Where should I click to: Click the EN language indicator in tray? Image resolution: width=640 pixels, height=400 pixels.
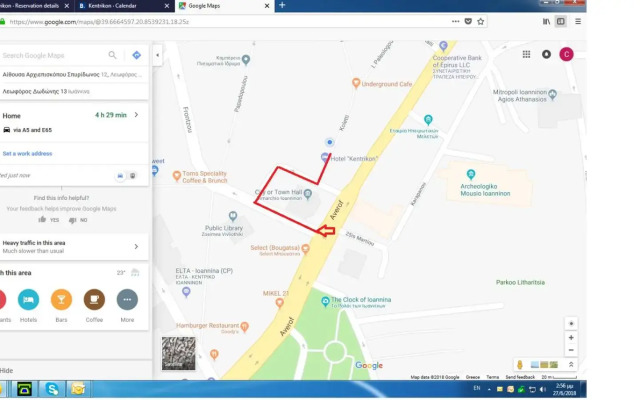(476, 388)
